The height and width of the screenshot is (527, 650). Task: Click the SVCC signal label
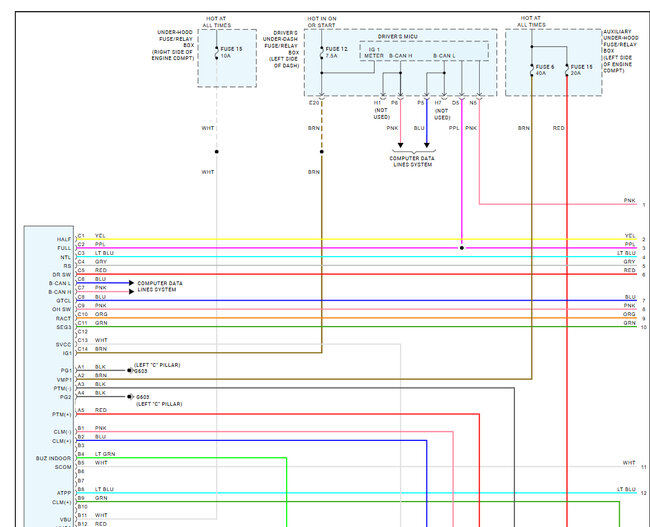63,345
